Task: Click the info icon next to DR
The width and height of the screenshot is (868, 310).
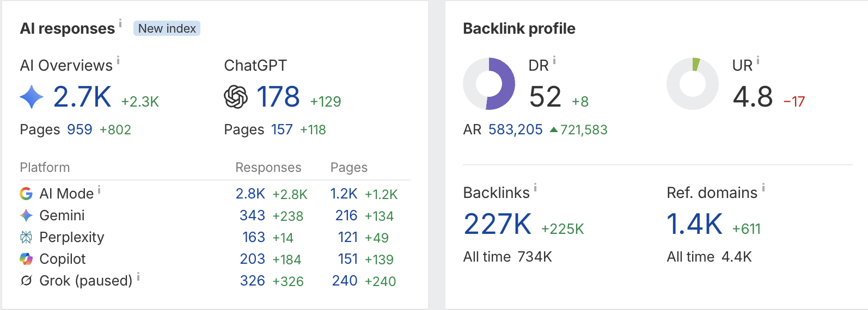Action: pyautogui.click(x=554, y=60)
